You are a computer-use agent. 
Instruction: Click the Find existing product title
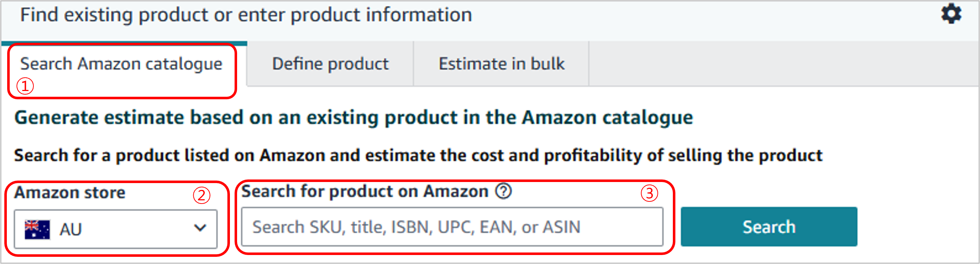point(246,15)
